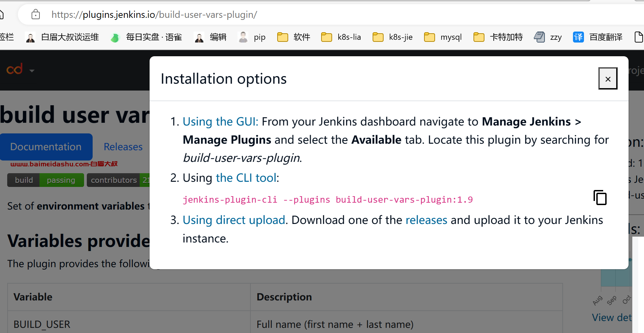Click the site lock icon in address bar
644x333 pixels.
click(36, 14)
